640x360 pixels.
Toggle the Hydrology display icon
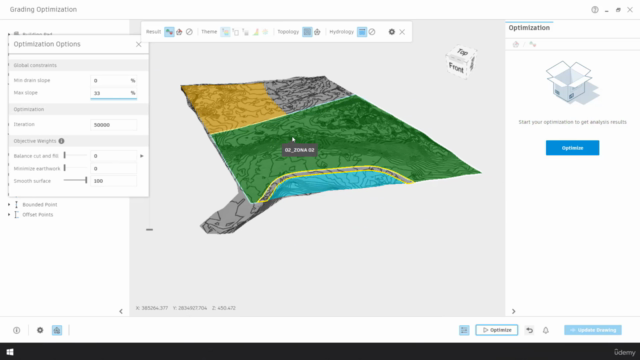click(x=362, y=32)
